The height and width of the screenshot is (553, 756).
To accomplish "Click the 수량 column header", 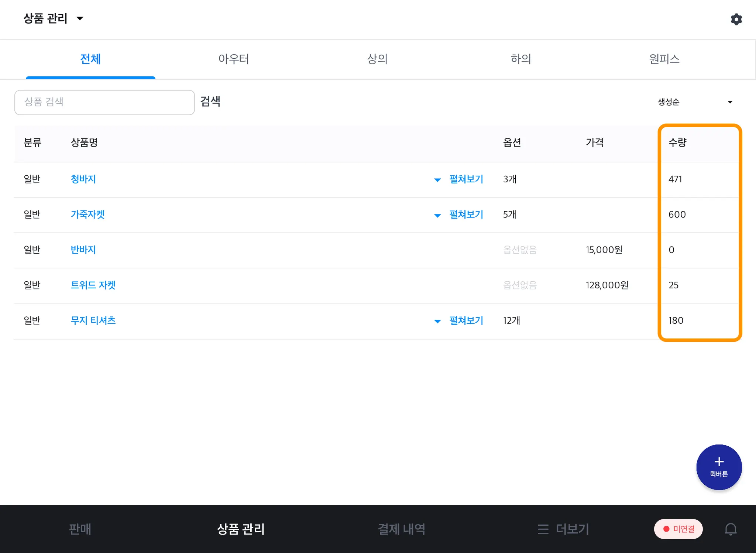I will (x=677, y=142).
